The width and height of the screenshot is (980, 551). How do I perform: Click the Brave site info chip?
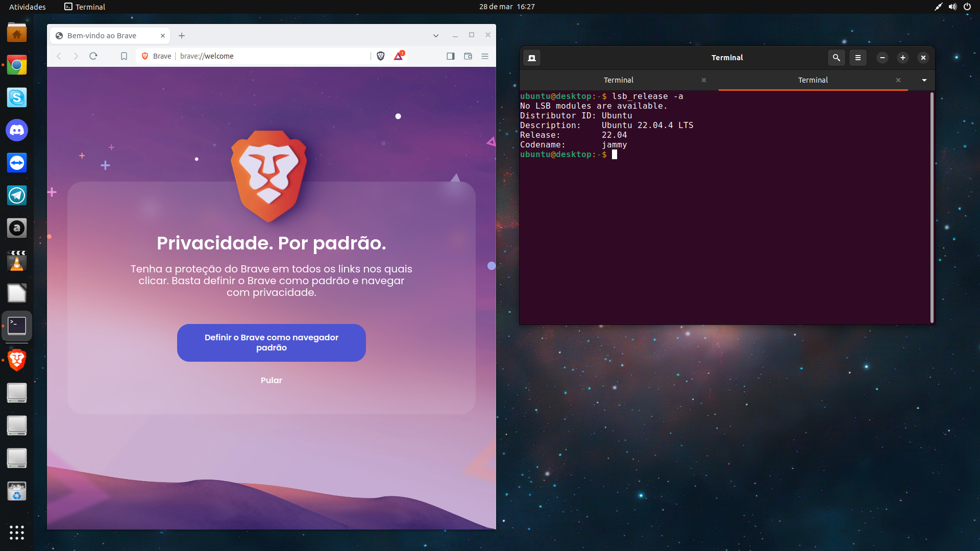point(156,56)
